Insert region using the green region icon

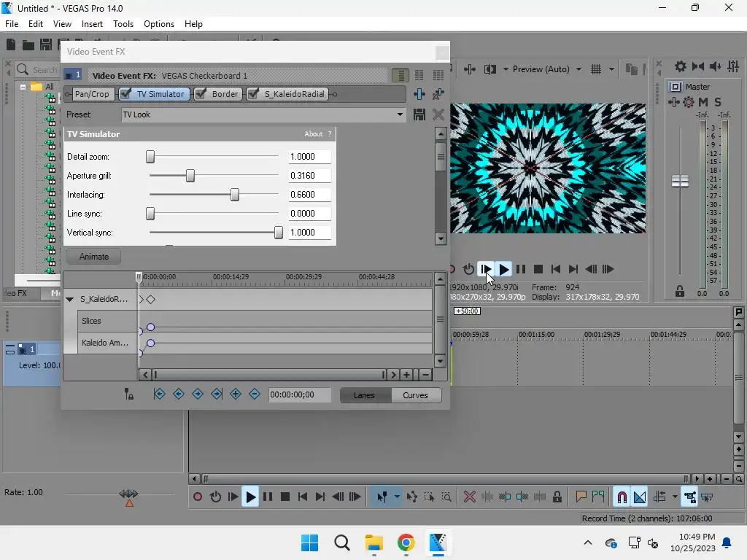[598, 497]
